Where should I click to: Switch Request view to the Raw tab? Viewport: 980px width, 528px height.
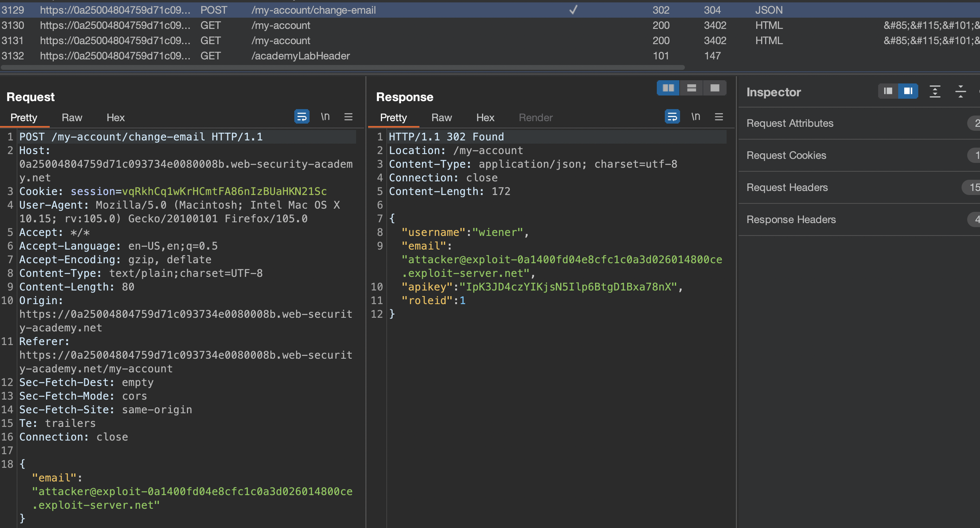[72, 118]
